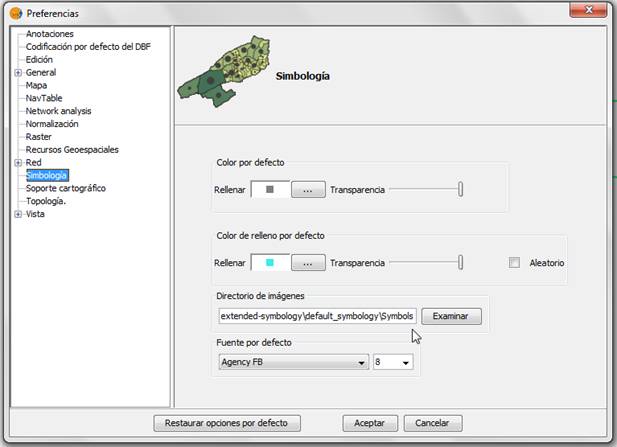The height and width of the screenshot is (447, 617).
Task: Open the Agency FB font dropdown
Action: (294, 362)
